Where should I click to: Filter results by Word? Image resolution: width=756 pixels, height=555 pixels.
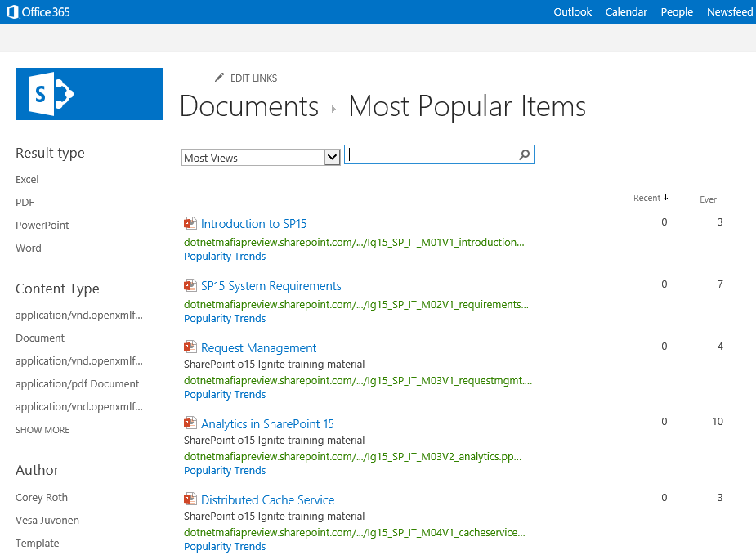[x=29, y=248]
